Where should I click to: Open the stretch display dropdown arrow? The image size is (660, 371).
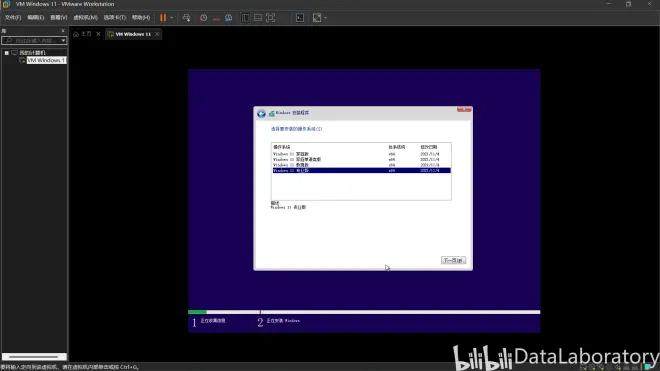(325, 18)
